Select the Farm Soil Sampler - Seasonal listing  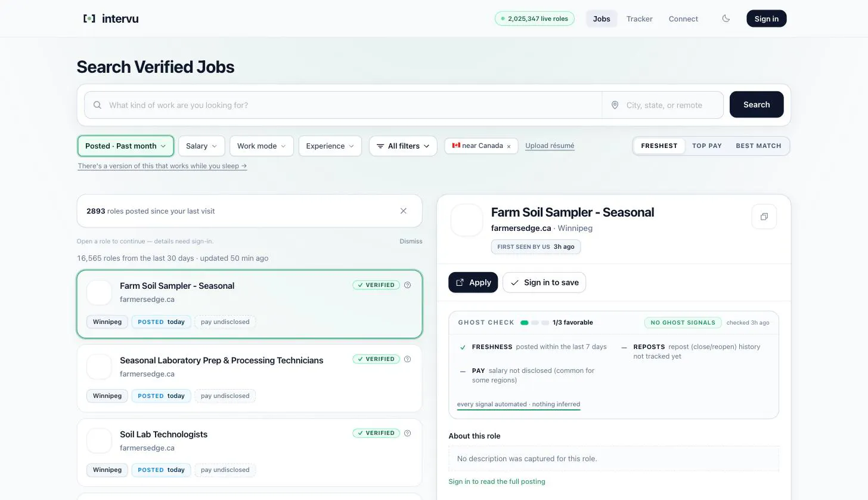click(250, 304)
